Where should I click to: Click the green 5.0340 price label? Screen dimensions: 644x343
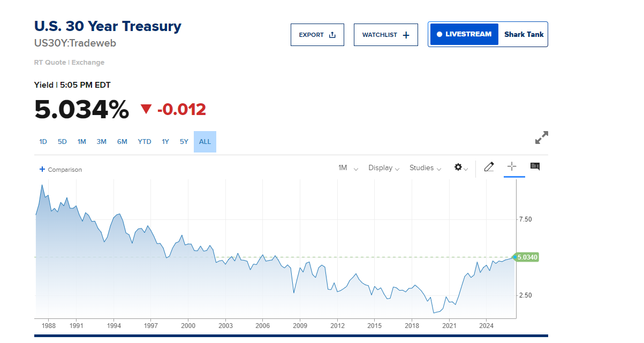coord(527,257)
